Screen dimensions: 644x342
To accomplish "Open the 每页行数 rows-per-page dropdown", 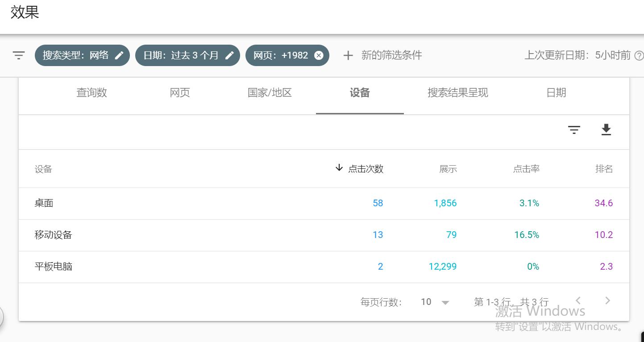I will (x=434, y=302).
